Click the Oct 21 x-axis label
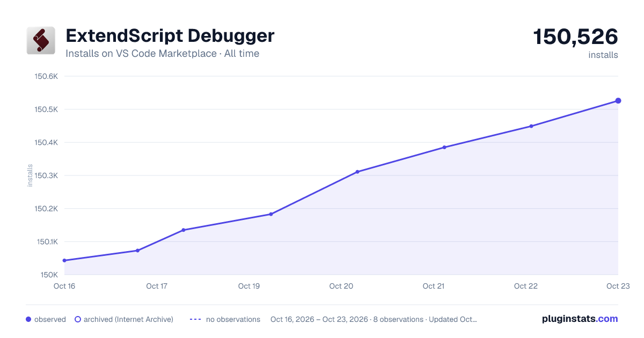The height and width of the screenshot is (338, 644). (434, 286)
